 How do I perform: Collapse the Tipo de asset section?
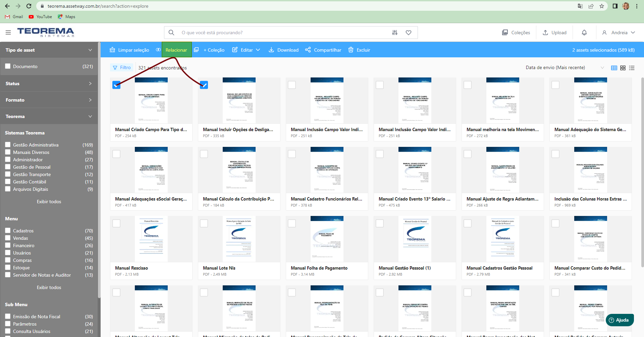point(49,50)
